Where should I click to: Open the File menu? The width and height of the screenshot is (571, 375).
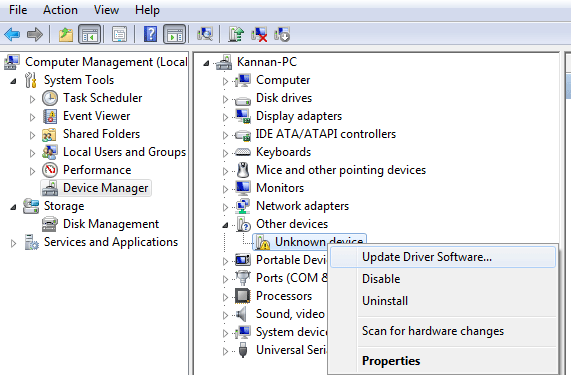coord(18,10)
